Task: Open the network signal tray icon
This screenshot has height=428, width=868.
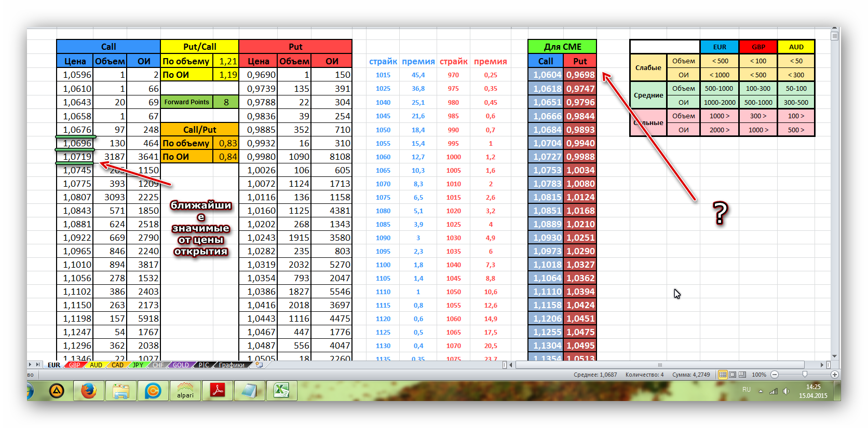Action: (x=774, y=391)
